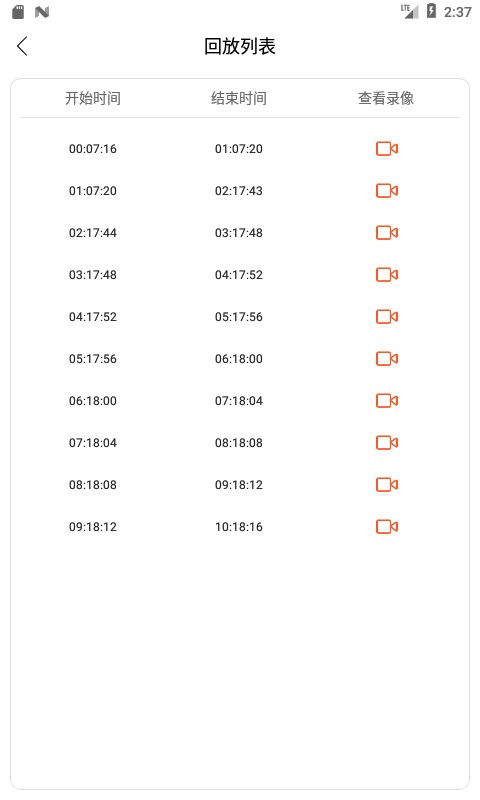
Task: Tap the 查看录像 column header
Action: (x=386, y=98)
